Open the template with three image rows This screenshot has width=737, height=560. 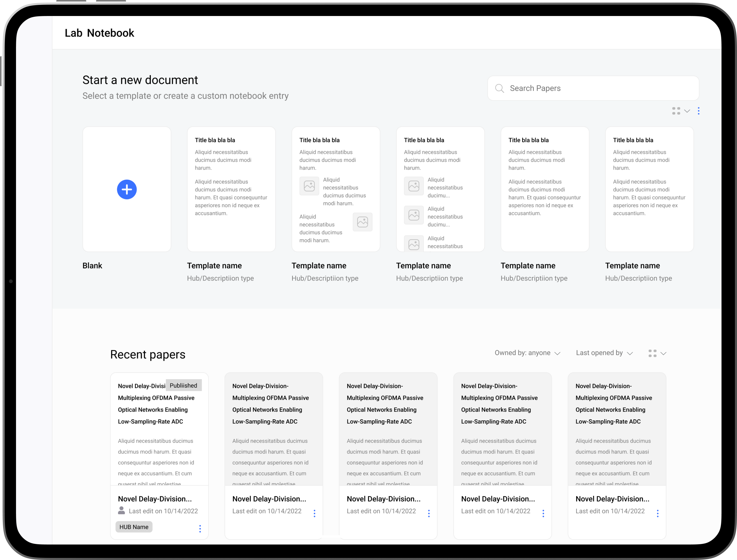440,189
